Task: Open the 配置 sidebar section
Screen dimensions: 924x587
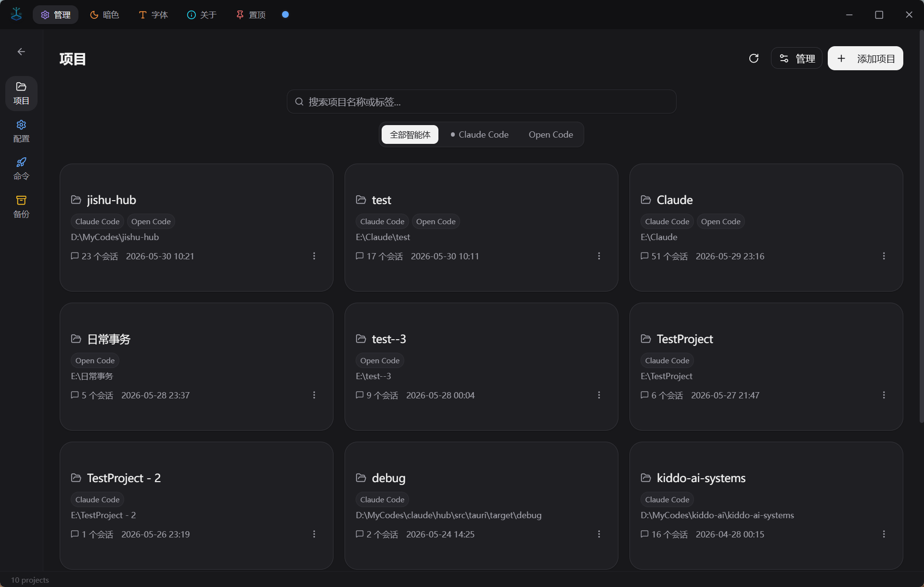Action: click(x=21, y=131)
